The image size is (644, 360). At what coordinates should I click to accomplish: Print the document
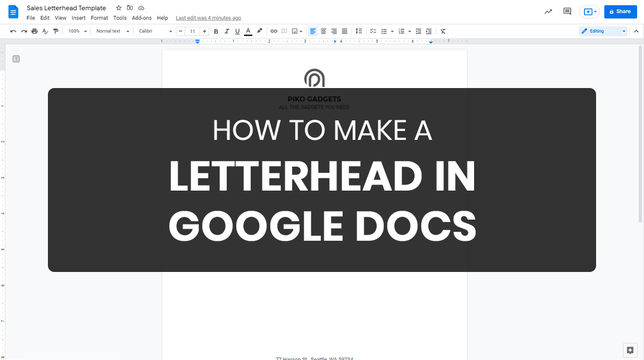(35, 31)
